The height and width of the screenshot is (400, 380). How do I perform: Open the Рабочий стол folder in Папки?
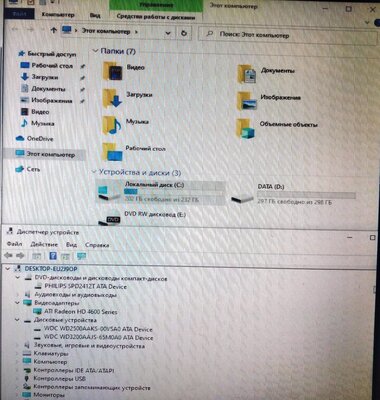pos(112,152)
